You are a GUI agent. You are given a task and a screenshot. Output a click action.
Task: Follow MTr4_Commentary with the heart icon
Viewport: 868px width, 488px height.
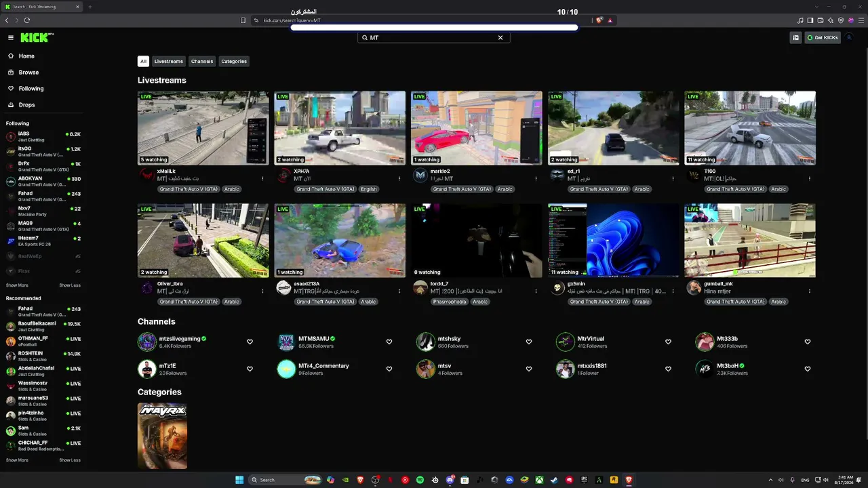[389, 369]
